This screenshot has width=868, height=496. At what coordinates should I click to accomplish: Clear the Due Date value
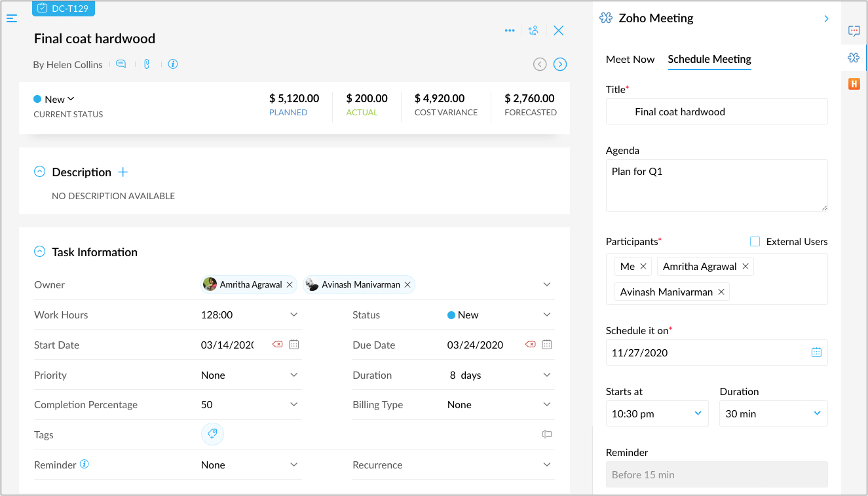pos(530,345)
